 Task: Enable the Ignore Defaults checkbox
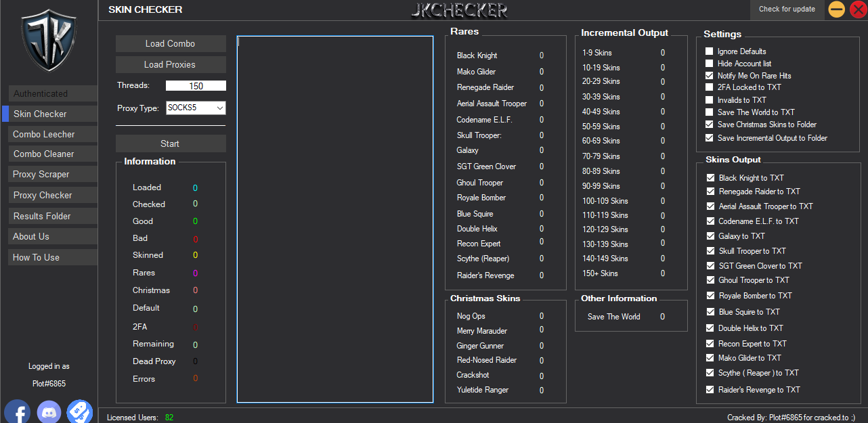point(709,51)
